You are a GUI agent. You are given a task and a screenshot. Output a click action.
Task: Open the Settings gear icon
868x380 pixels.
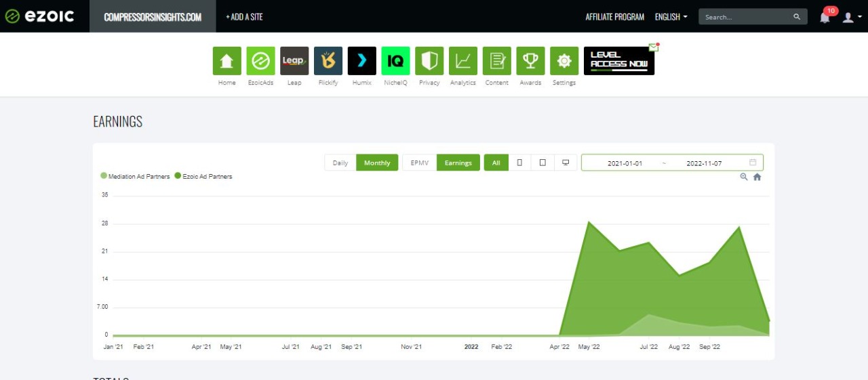click(x=564, y=61)
